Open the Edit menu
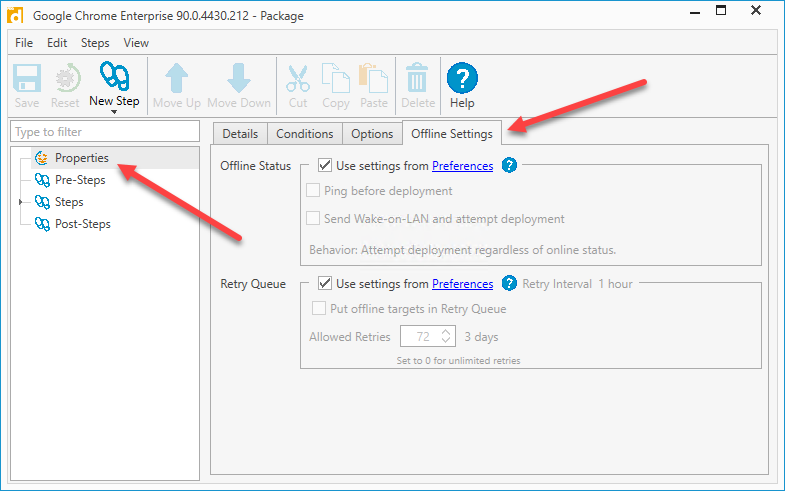 [57, 43]
